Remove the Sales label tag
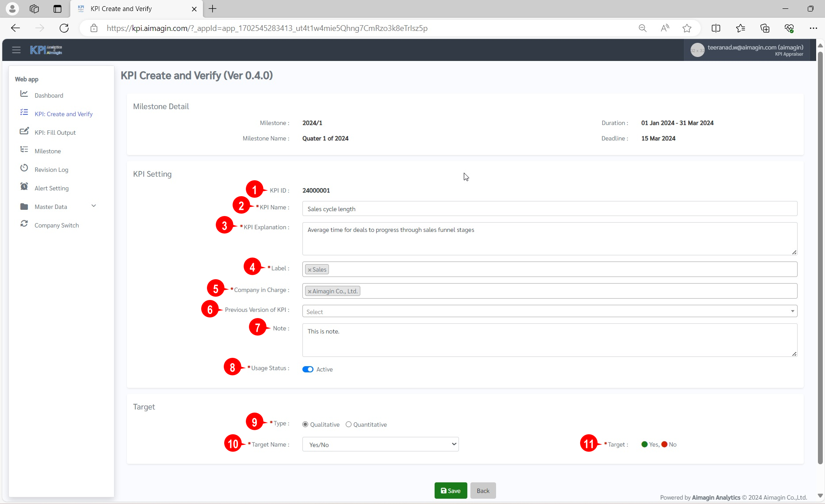 (x=309, y=269)
